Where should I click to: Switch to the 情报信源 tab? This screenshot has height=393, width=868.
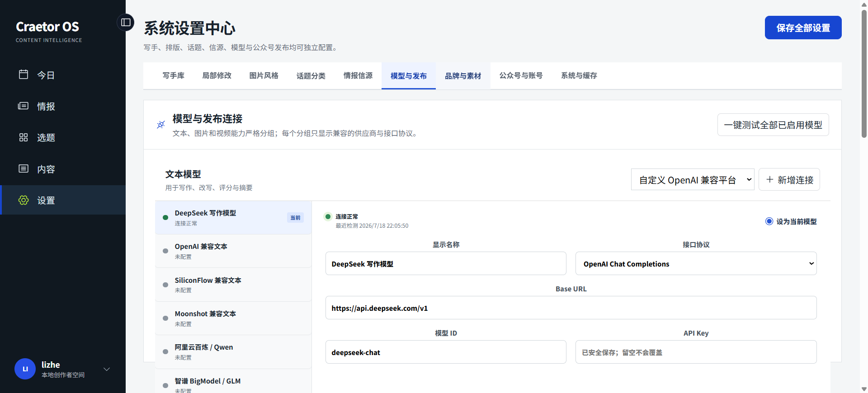click(358, 75)
